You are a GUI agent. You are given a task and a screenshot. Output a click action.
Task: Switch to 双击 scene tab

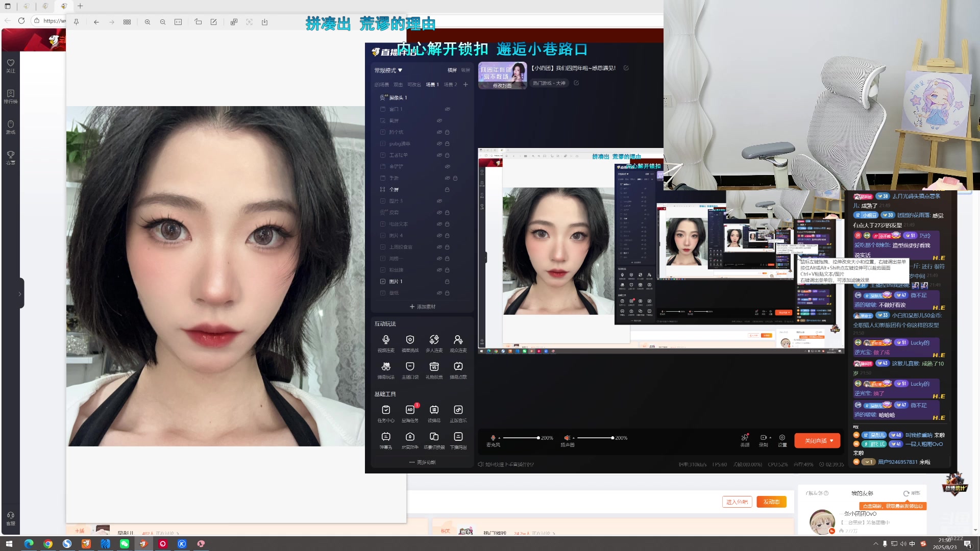coord(398,85)
